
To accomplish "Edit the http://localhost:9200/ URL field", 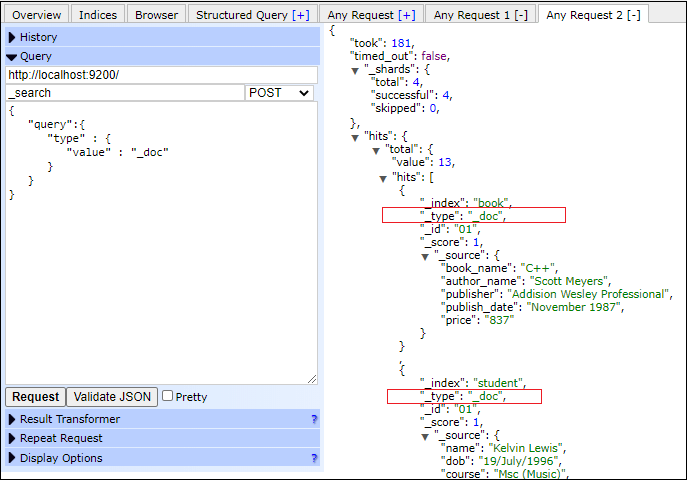I will [x=161, y=75].
